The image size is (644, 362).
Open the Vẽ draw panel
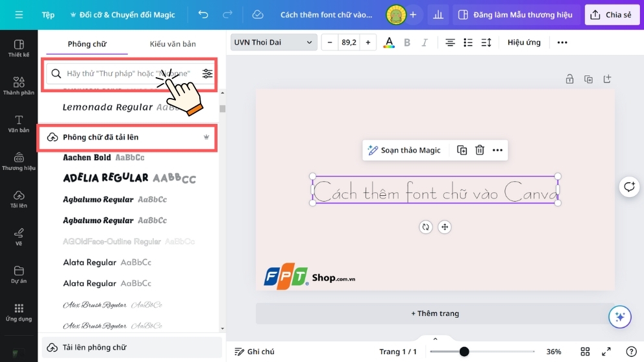click(x=19, y=237)
